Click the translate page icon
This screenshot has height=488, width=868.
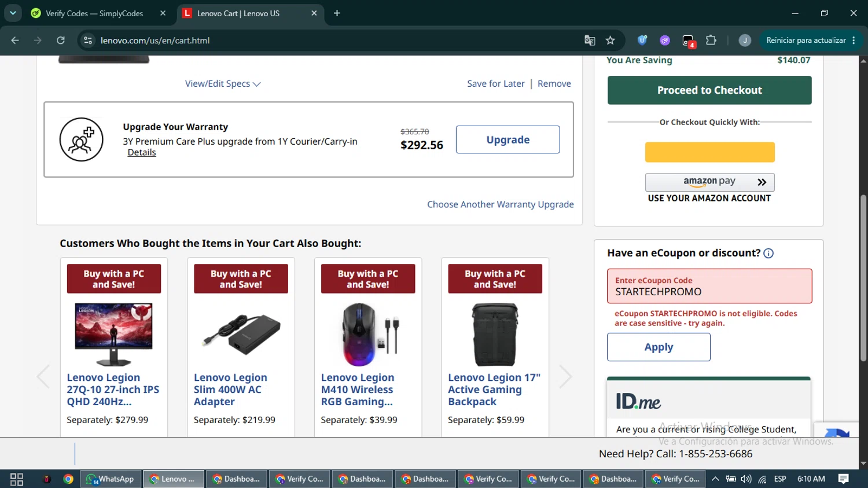(590, 41)
